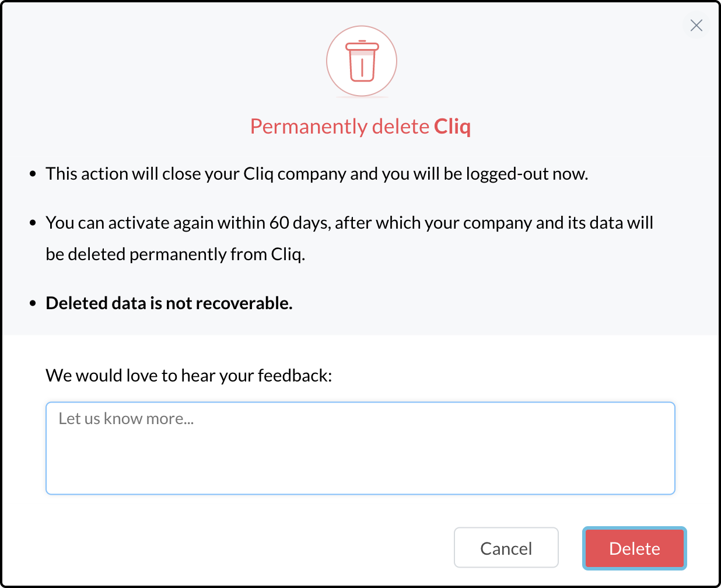Click the empty lower area of the feedback textarea
The height and width of the screenshot is (588, 721).
tap(360, 467)
